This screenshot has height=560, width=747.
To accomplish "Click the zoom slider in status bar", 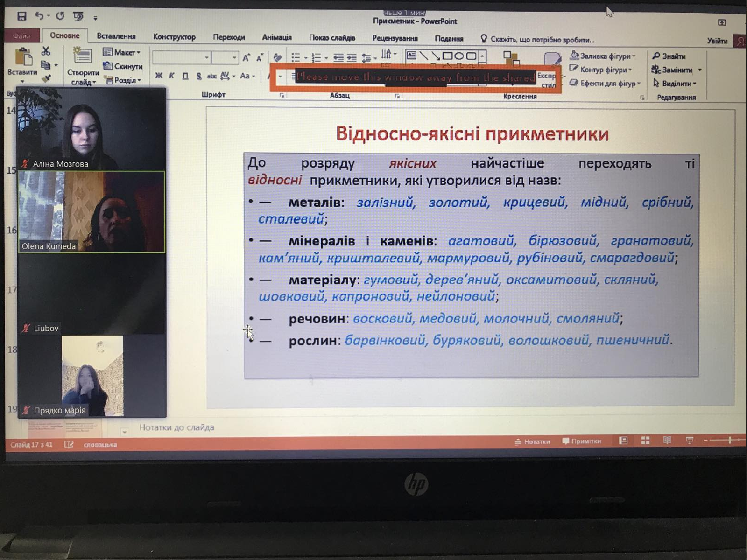I will pos(729,440).
